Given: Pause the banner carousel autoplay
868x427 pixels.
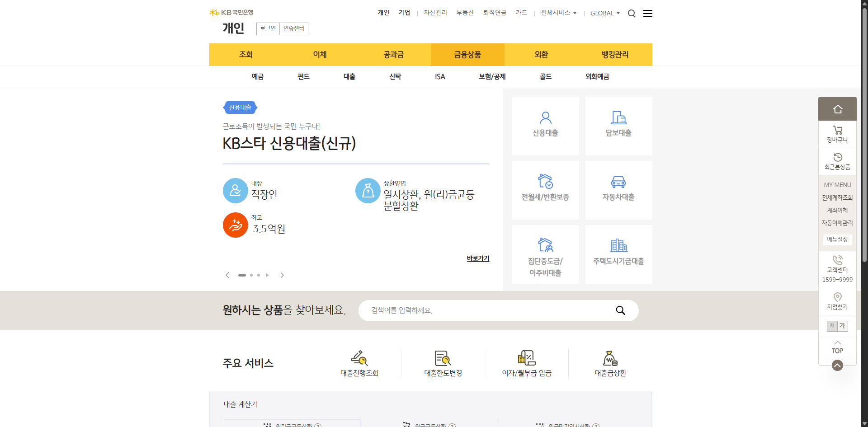Looking at the screenshot, I should click(267, 275).
